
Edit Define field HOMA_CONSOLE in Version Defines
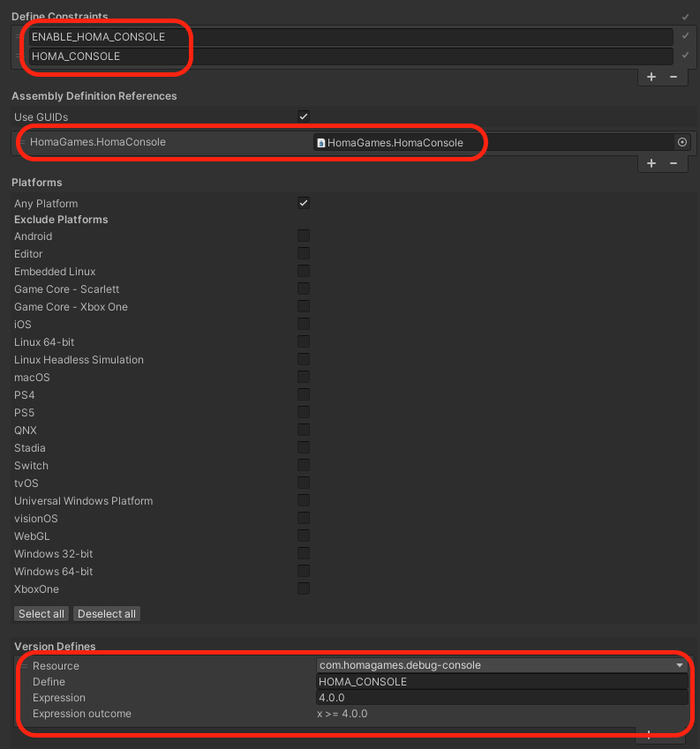point(501,682)
